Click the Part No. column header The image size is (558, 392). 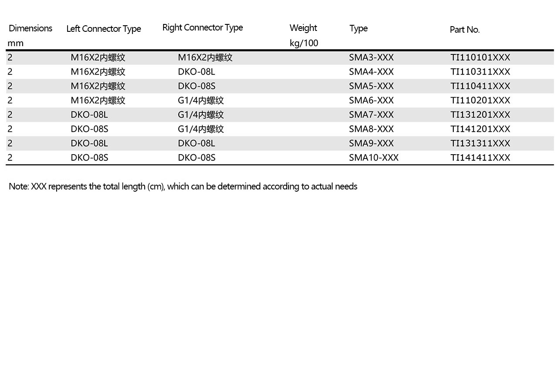coord(465,30)
